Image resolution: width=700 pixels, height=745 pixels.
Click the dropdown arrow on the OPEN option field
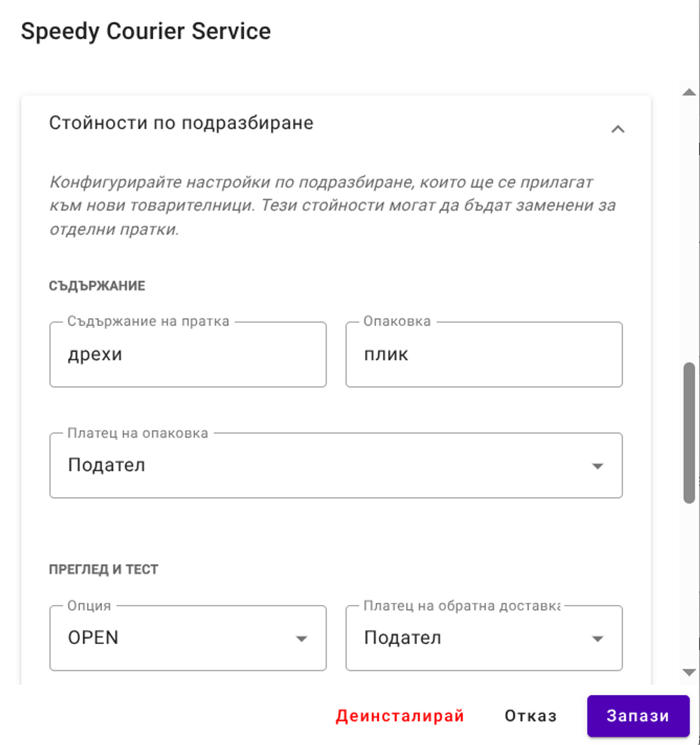(x=302, y=638)
